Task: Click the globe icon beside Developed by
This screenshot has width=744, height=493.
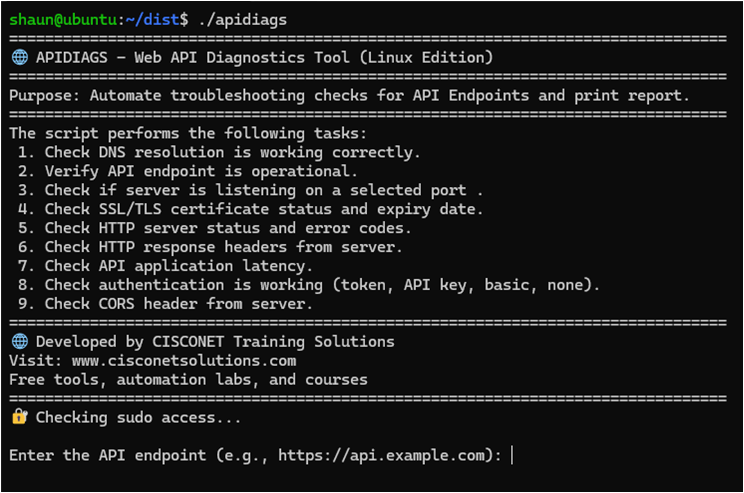Action: (19, 341)
